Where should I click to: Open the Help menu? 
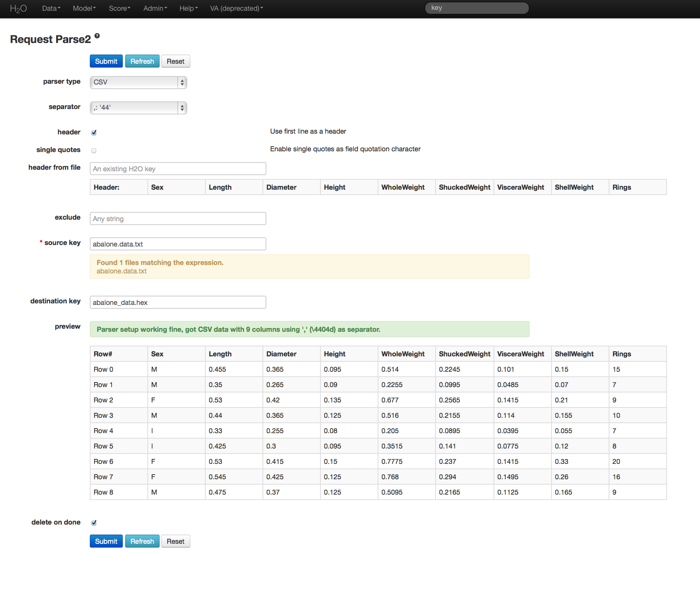(188, 8)
